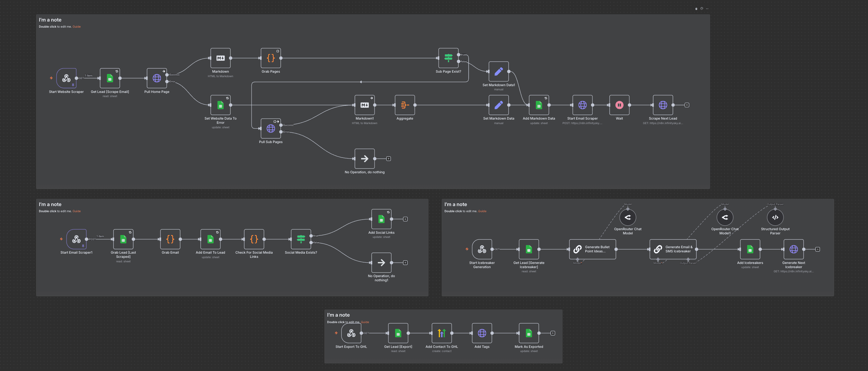
Task: Select the Generate Bullet Point Ideas node
Action: point(592,249)
